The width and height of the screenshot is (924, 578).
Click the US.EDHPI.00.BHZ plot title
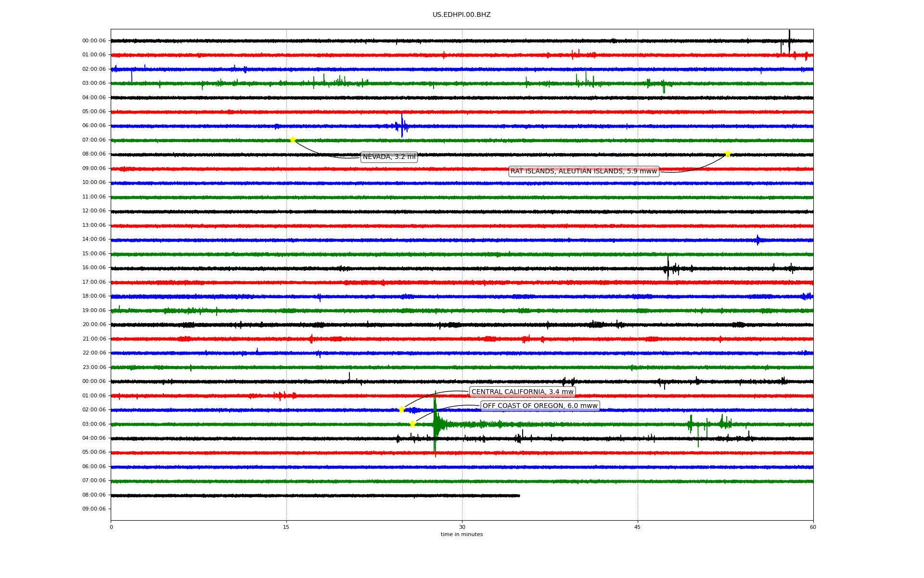click(462, 15)
